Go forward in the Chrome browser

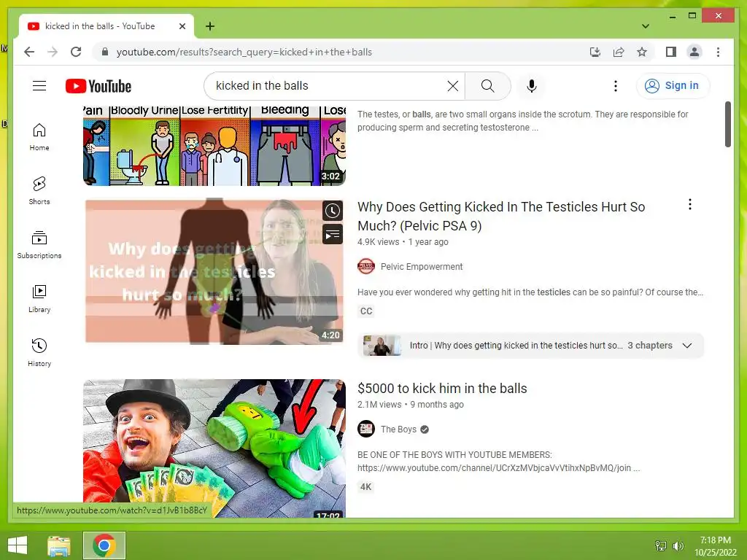(53, 52)
